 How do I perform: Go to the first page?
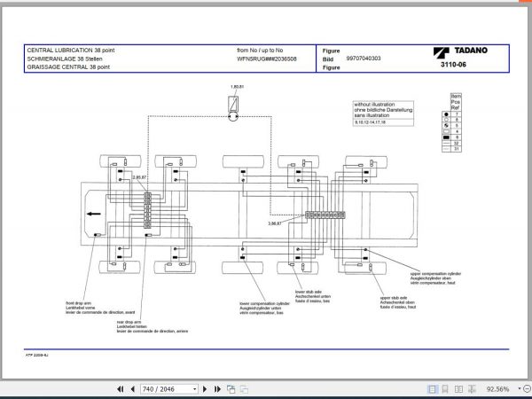click(x=120, y=389)
